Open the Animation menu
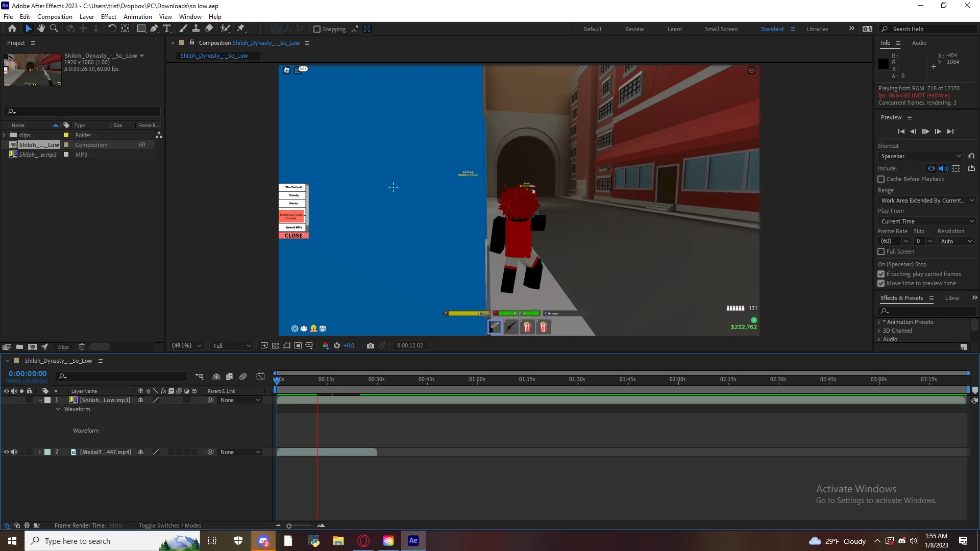Viewport: 980px width, 551px height. pos(137,16)
